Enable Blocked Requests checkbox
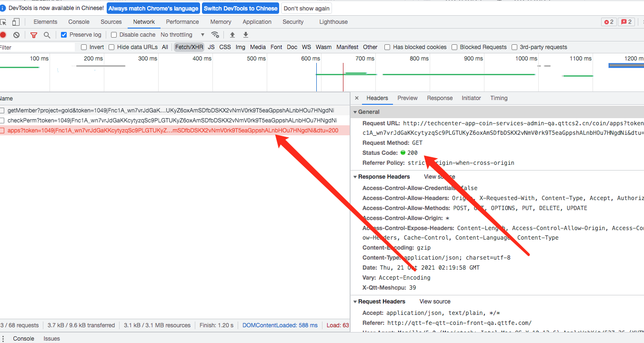 pos(454,47)
